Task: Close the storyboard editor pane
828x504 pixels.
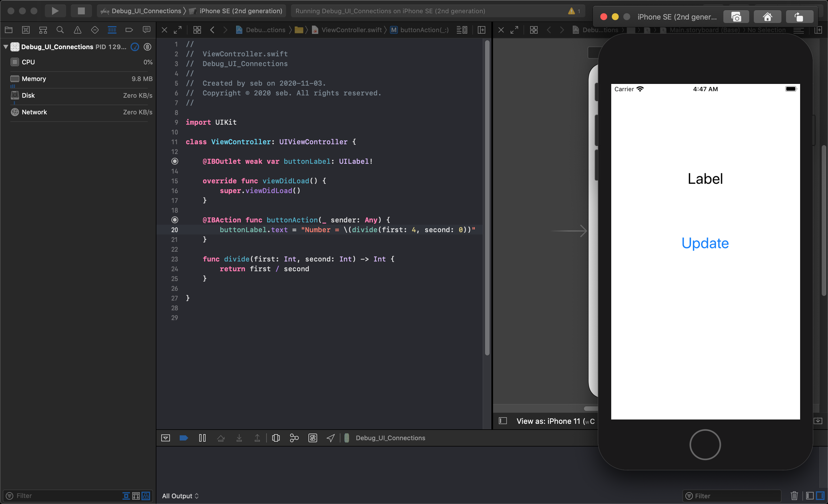Action: coord(501,30)
